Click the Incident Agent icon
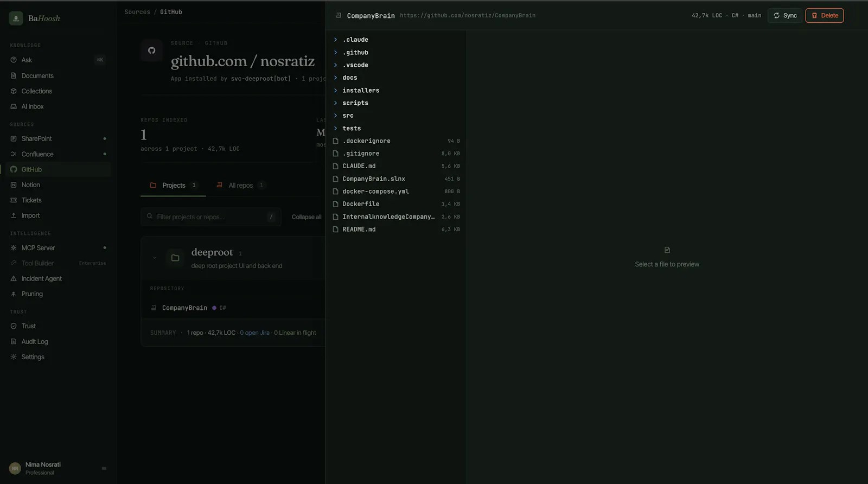The height and width of the screenshot is (484, 868). [x=14, y=279]
